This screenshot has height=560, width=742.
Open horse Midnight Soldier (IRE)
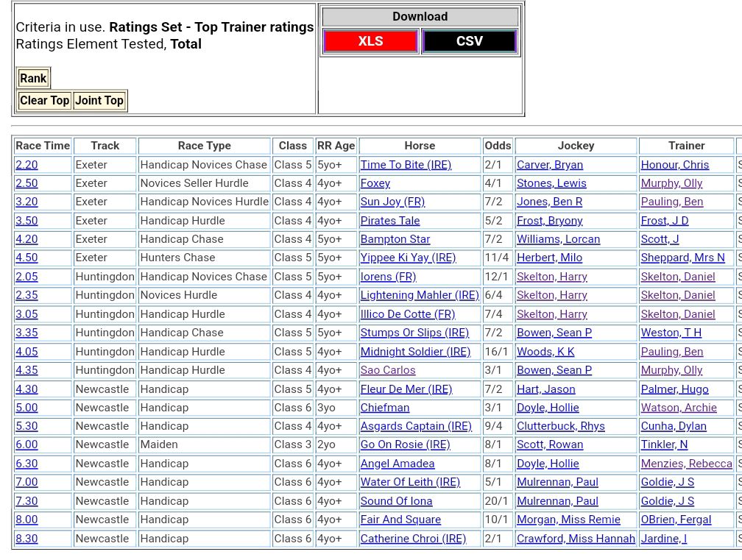(415, 352)
